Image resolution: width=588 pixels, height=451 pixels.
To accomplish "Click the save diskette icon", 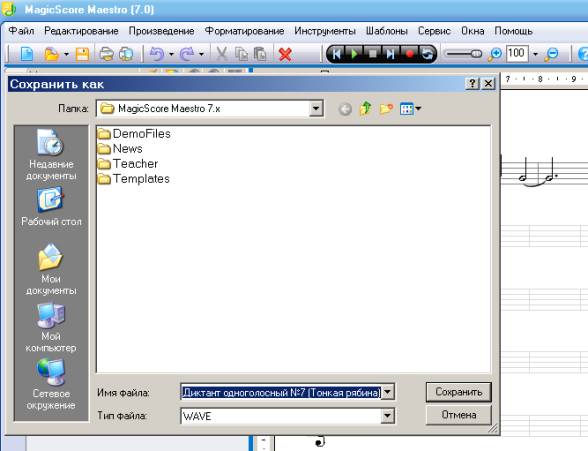I will [82, 54].
